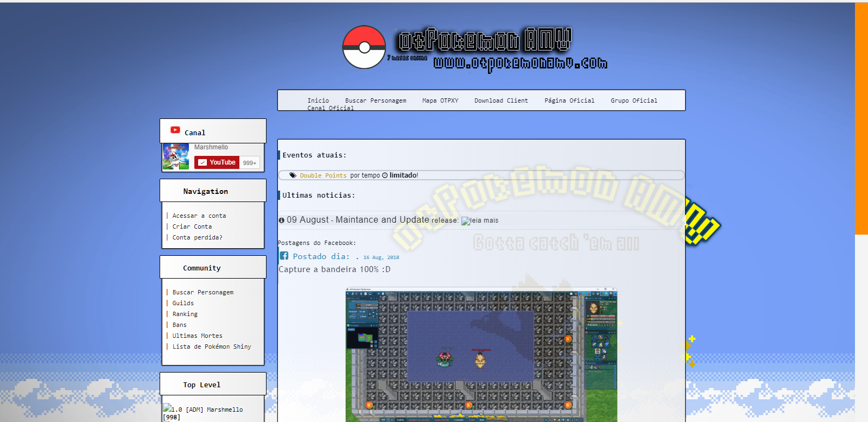Click the info icon beside 09 August news
Viewport: 868px width, 422px height.
(x=282, y=221)
